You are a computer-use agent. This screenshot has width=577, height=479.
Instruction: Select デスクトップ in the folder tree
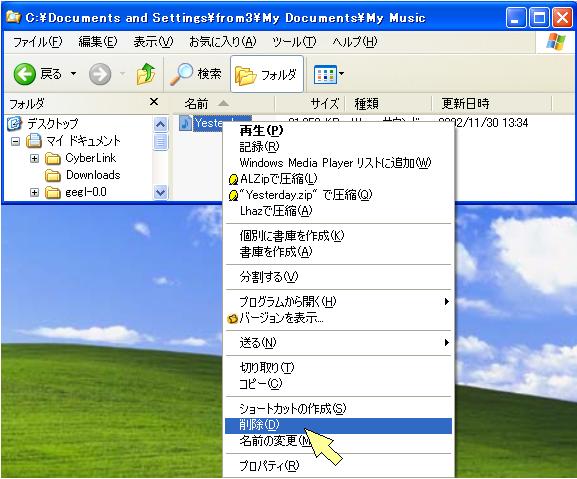[52, 124]
